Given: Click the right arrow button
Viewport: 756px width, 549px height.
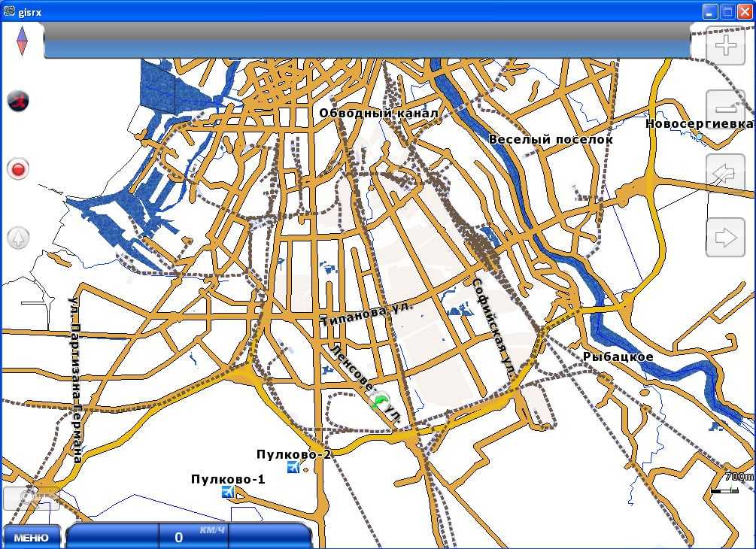Looking at the screenshot, I should point(725,238).
